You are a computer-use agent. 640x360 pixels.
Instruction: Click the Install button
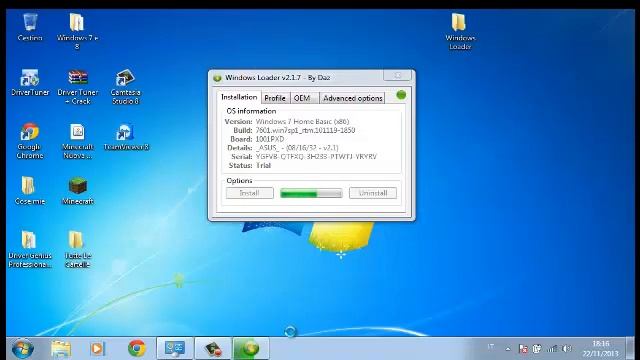[x=250, y=193]
